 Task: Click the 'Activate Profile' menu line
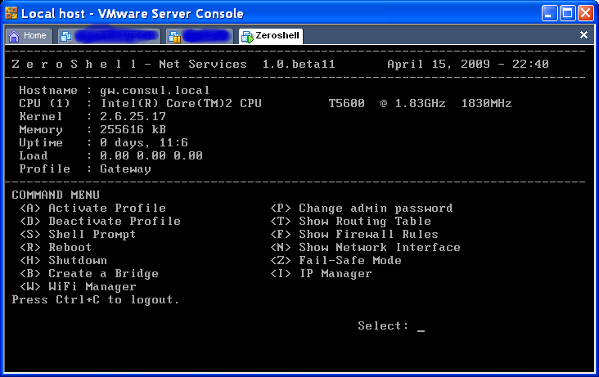[x=93, y=208]
